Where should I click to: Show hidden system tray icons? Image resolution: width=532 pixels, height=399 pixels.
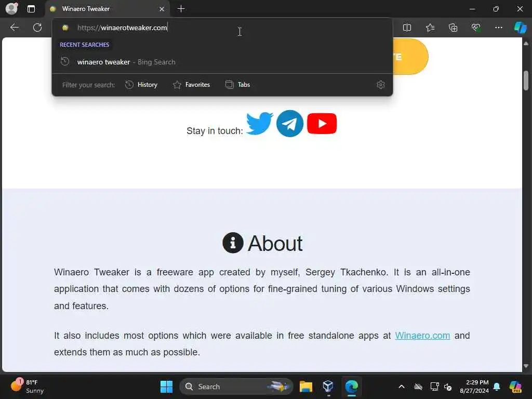402,387
